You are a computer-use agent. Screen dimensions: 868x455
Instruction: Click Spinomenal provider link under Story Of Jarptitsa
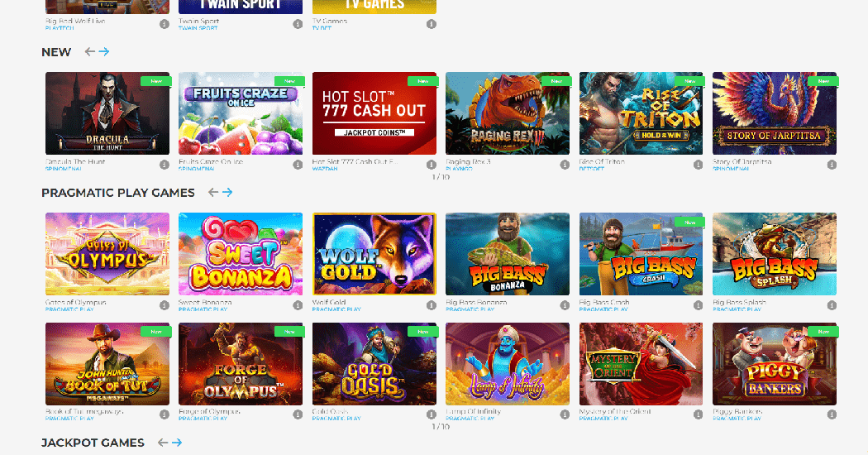tap(731, 169)
